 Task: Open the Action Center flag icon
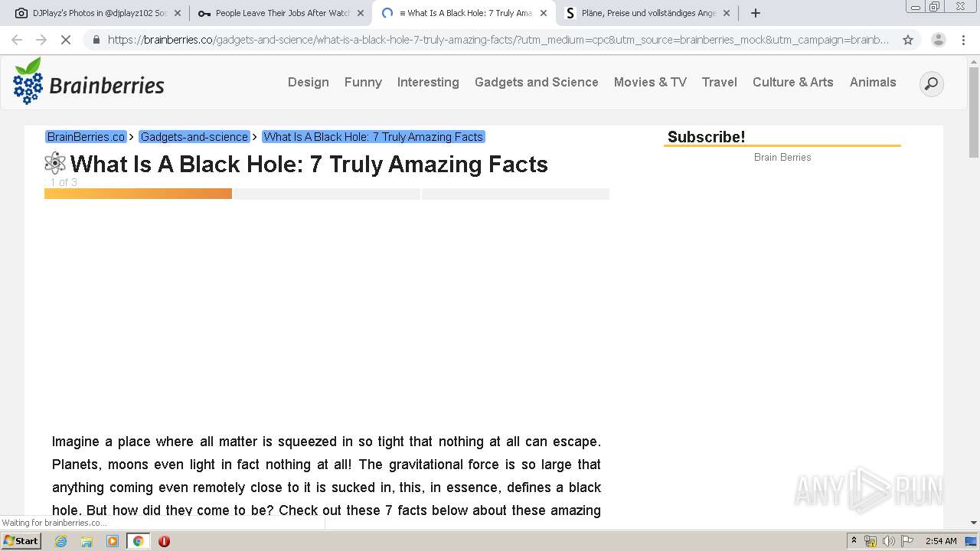pyautogui.click(x=906, y=541)
